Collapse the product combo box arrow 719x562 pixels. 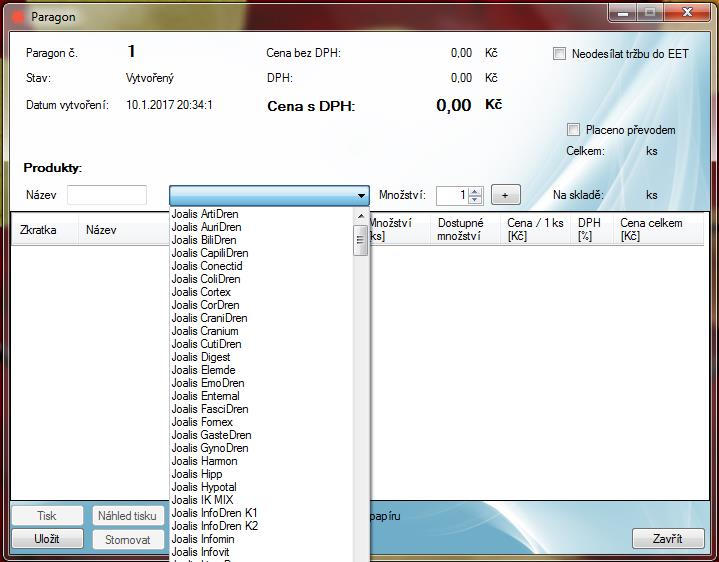coord(361,196)
